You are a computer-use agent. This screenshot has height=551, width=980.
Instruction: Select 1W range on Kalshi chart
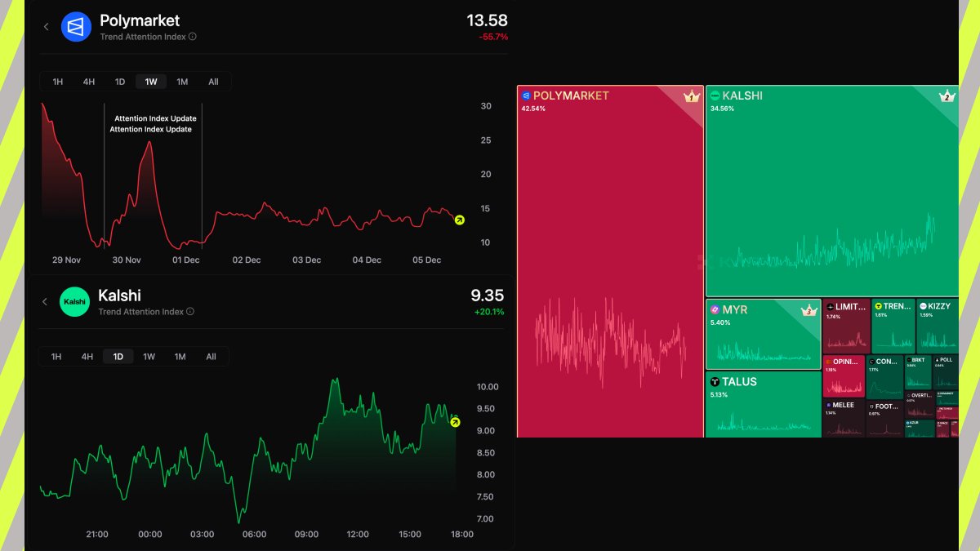(x=149, y=357)
